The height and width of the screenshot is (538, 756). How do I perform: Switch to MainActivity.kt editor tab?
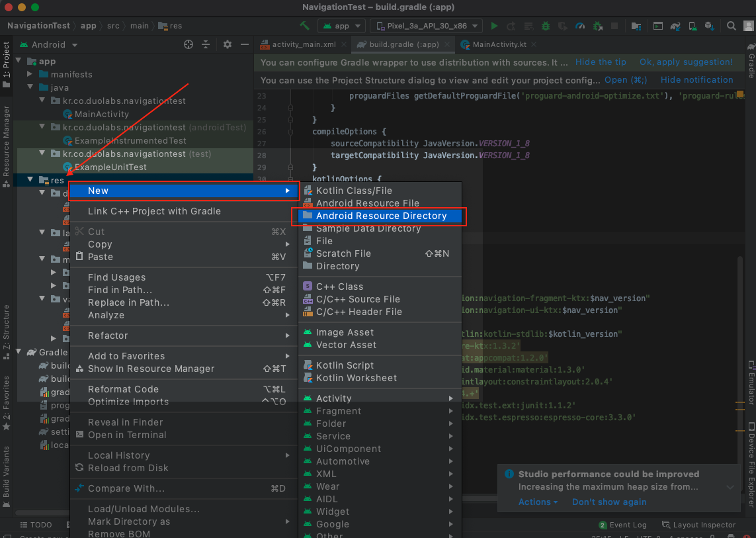(499, 44)
